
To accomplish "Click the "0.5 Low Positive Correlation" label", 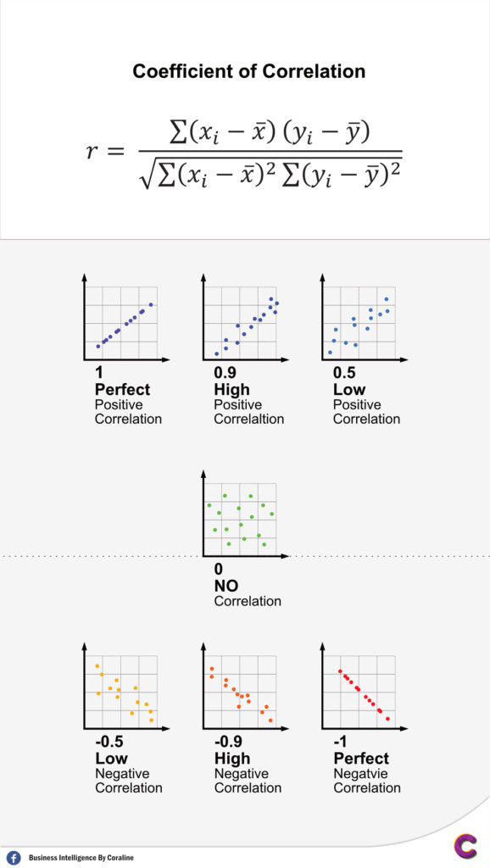I will tap(366, 396).
